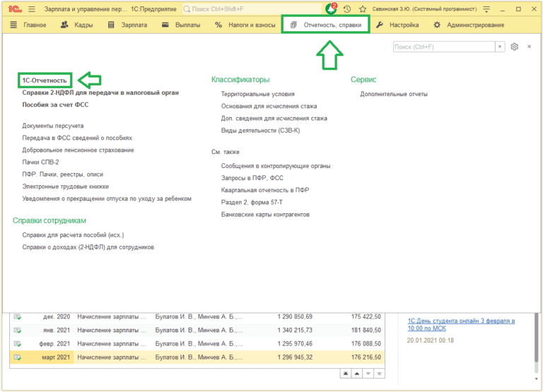Open the Отчетность, справки section

[x=325, y=25]
